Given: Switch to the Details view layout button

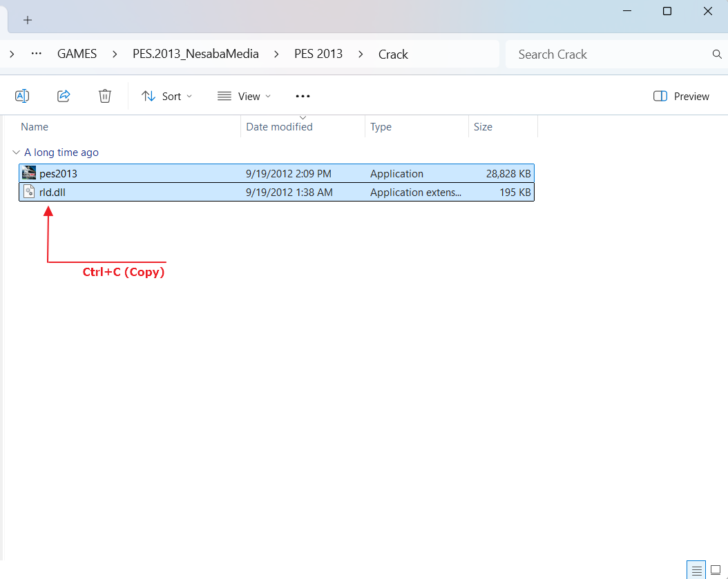Looking at the screenshot, I should pos(696,570).
